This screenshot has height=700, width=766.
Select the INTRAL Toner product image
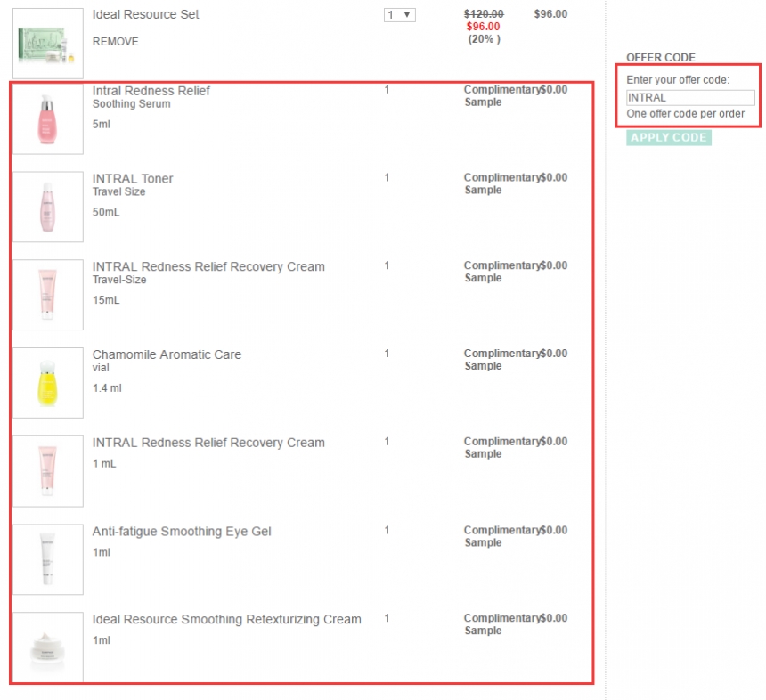coord(48,207)
